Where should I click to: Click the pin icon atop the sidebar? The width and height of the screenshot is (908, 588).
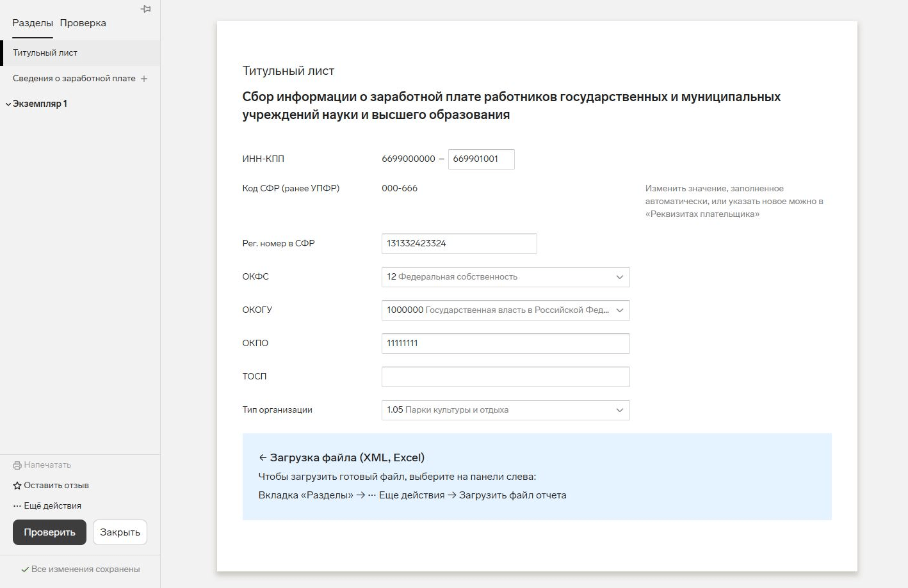point(146,9)
